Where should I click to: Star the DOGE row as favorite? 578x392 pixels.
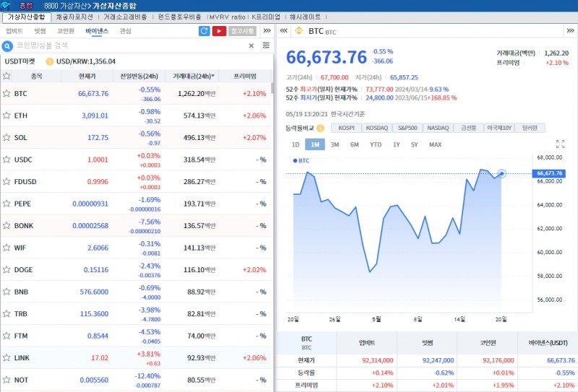tap(7, 270)
